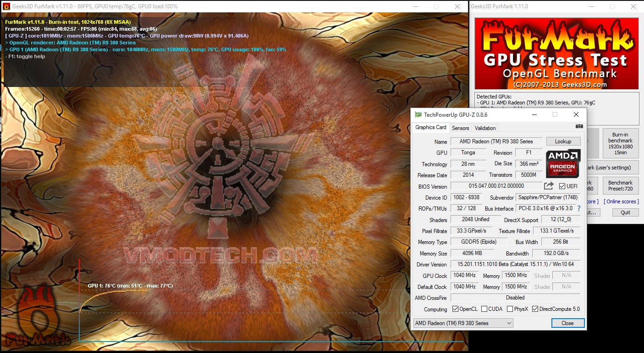Screen dimensions: 644x353
Task: Click the '[ GPU-Z ] core:1019MHz' overlay line
Action: [x=127, y=36]
